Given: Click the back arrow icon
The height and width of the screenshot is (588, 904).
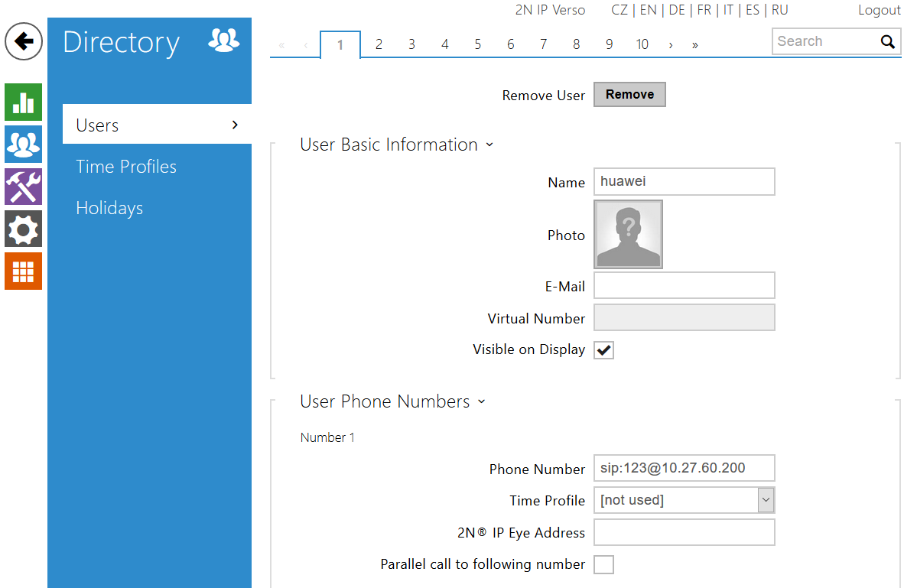Looking at the screenshot, I should (x=24, y=41).
